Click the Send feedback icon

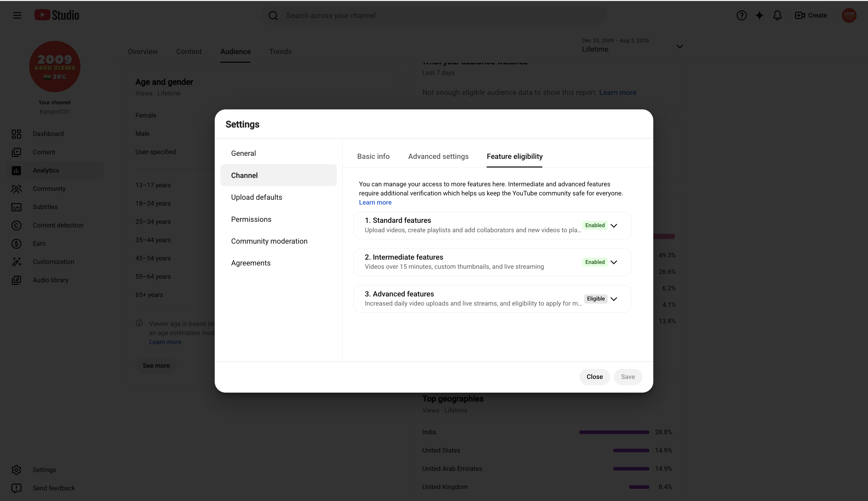[x=16, y=488]
